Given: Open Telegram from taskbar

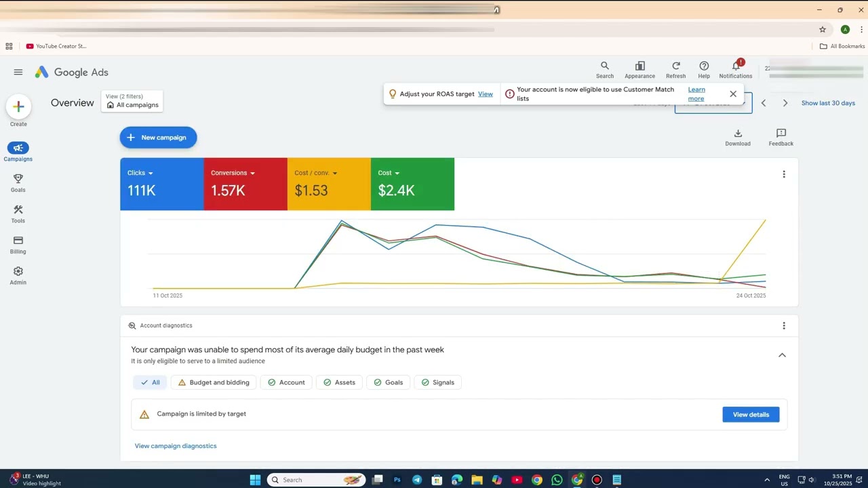Looking at the screenshot, I should 417,480.
